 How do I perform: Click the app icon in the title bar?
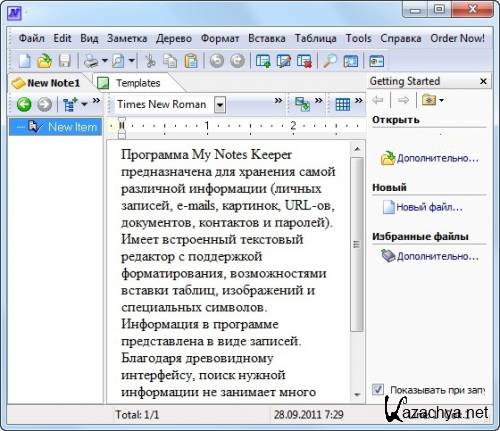[15, 13]
